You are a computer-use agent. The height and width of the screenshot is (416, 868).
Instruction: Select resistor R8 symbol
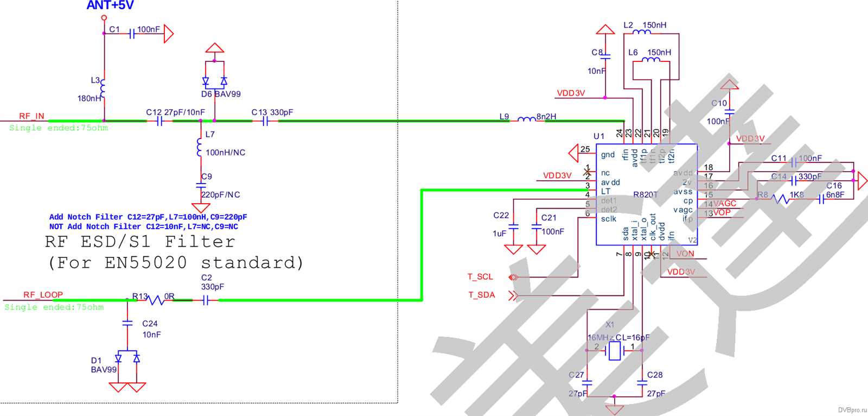click(781, 199)
